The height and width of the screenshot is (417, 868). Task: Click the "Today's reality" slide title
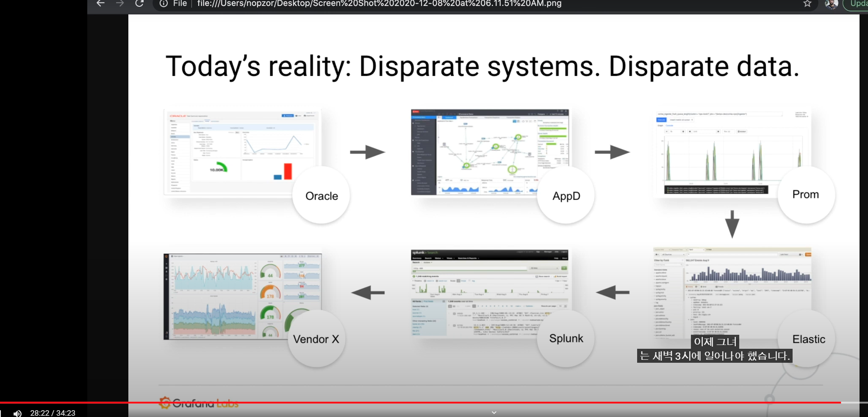click(x=482, y=67)
